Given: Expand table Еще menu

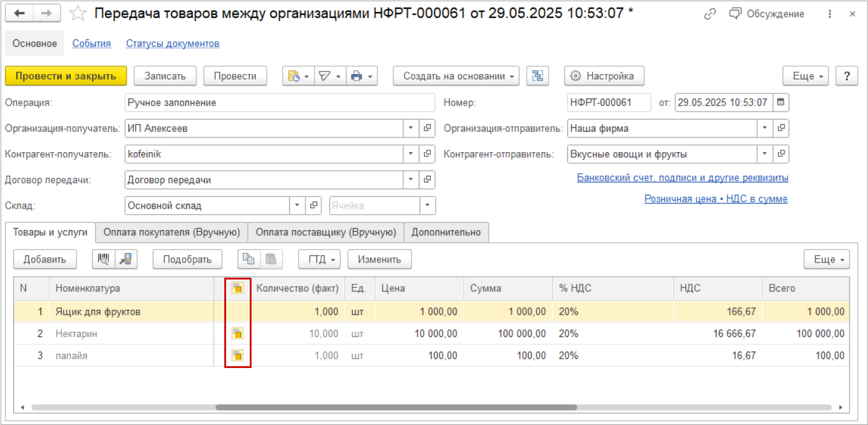Looking at the screenshot, I should click(827, 259).
